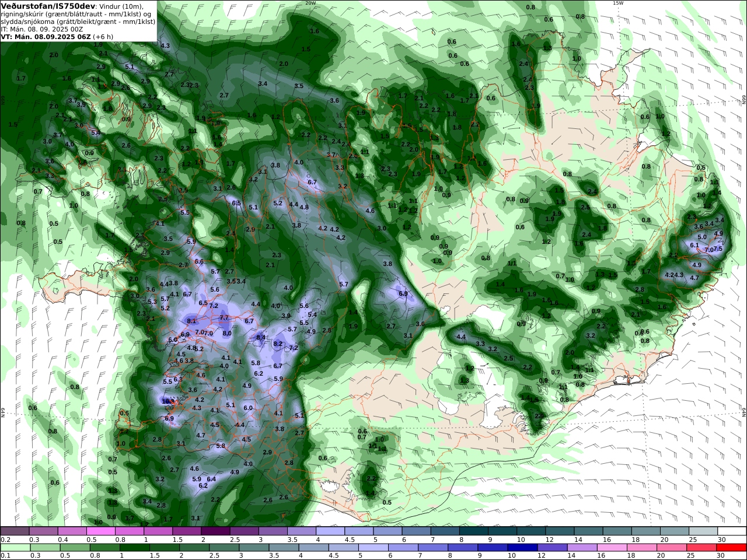Click the precipitation value '8.2'
747x560 pixels.
pos(278,344)
